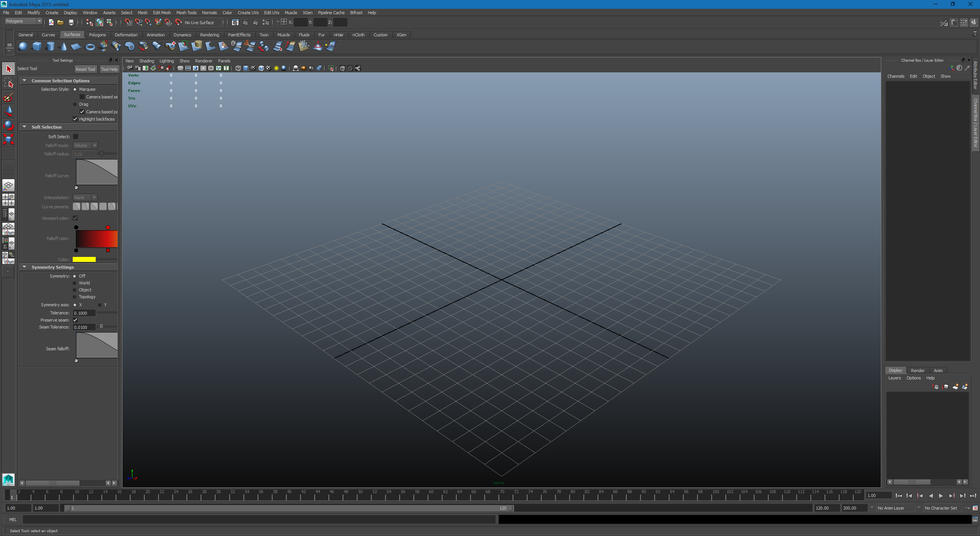Toggle the Viewport color checkbox
Viewport: 980px width, 536px height.
coord(75,218)
